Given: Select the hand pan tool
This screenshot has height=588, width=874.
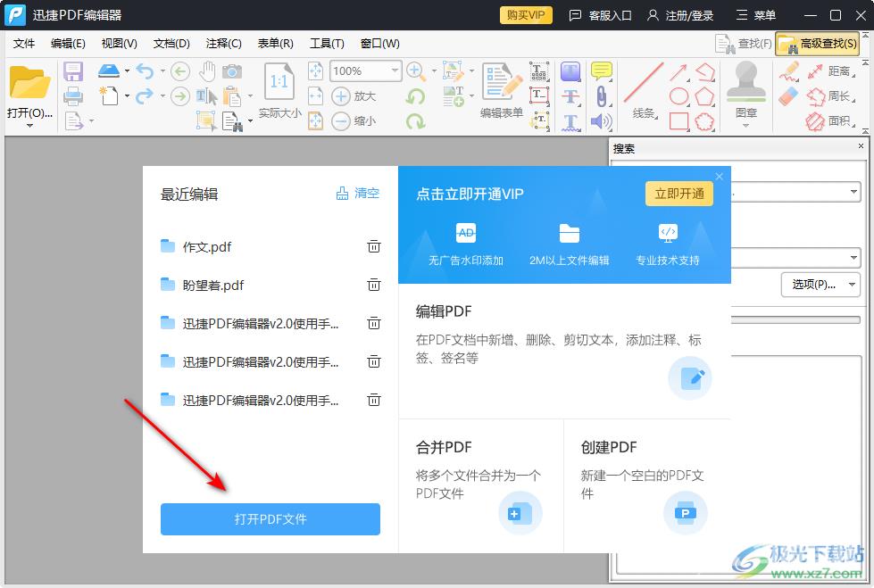Looking at the screenshot, I should coord(207,70).
